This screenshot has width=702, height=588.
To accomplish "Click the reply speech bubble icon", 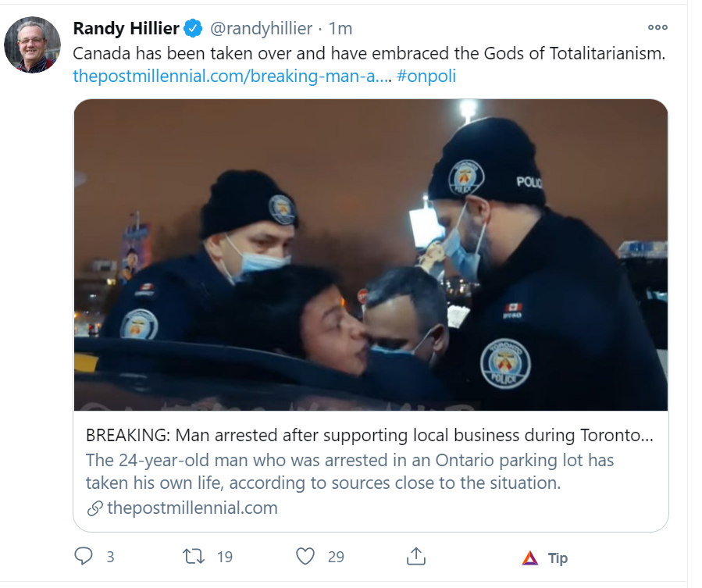I will click(84, 557).
